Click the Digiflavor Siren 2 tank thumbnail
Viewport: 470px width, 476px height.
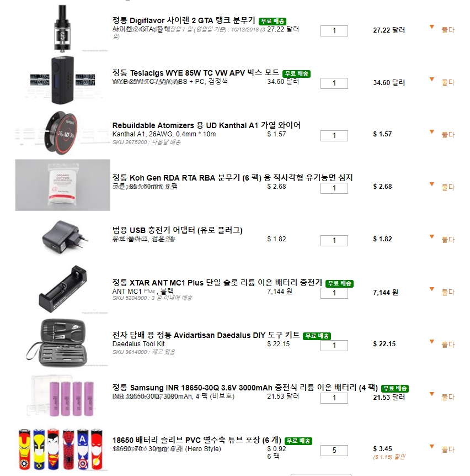(62, 28)
